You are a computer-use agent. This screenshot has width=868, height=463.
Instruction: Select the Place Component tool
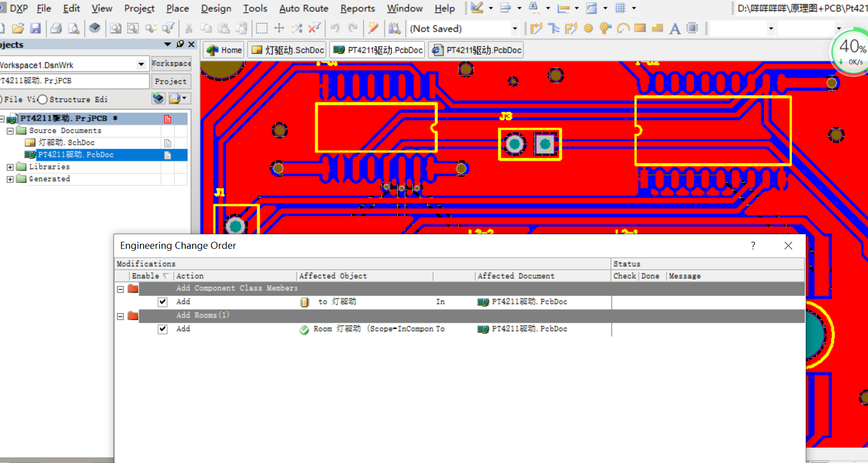pyautogui.click(x=692, y=29)
